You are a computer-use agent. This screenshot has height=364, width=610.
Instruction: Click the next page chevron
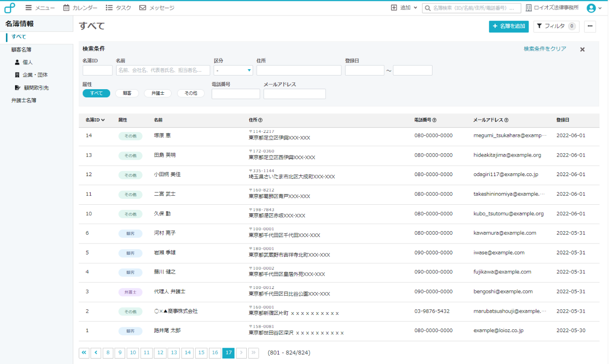[242, 353]
